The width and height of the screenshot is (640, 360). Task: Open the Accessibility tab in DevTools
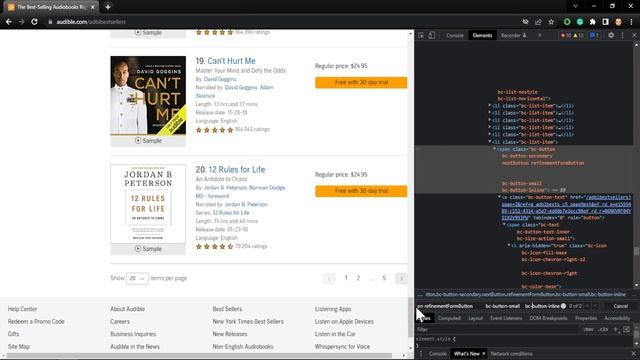click(x=617, y=318)
